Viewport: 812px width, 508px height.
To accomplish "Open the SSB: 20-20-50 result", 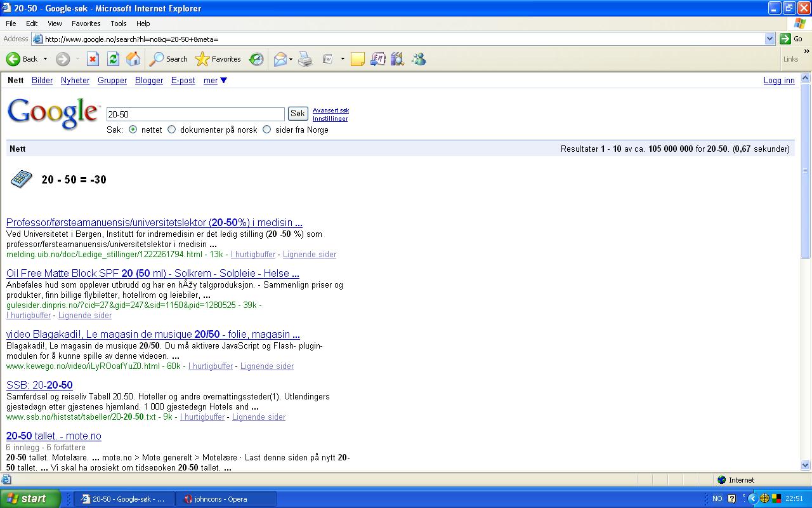I will coord(39,385).
